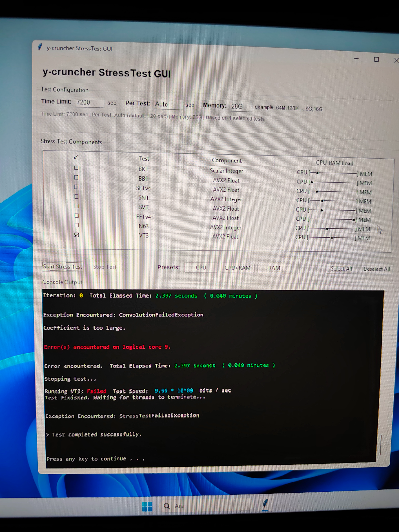
Task: Check the N63 test checkbox
Action: pyautogui.click(x=76, y=225)
